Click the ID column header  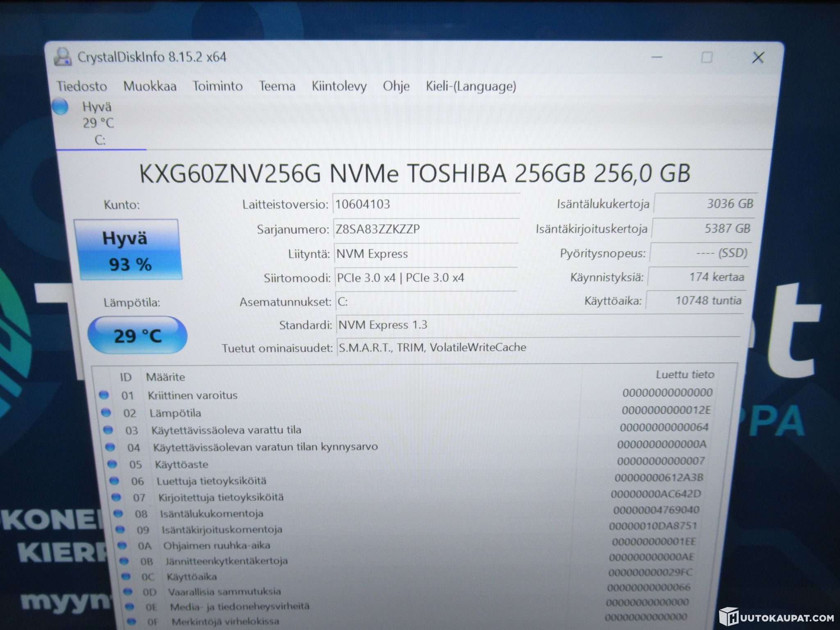(x=126, y=377)
